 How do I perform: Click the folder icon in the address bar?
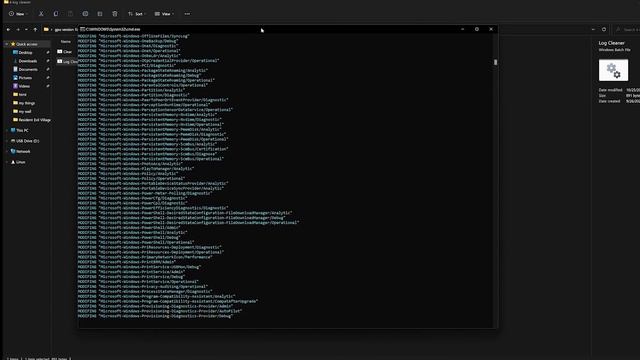(x=46, y=29)
